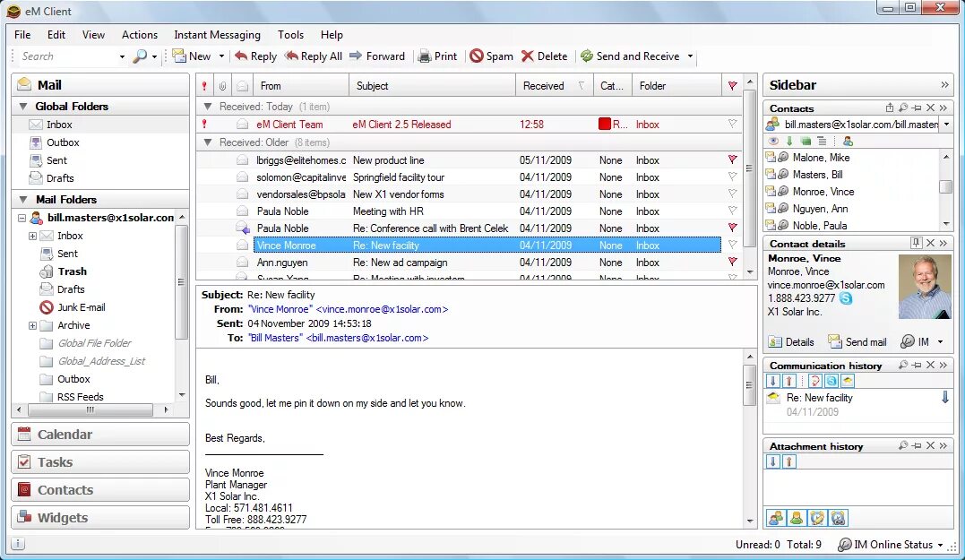Toggle the eye icon in the Contacts toolbar
The width and height of the screenshot is (965, 560).
(773, 141)
